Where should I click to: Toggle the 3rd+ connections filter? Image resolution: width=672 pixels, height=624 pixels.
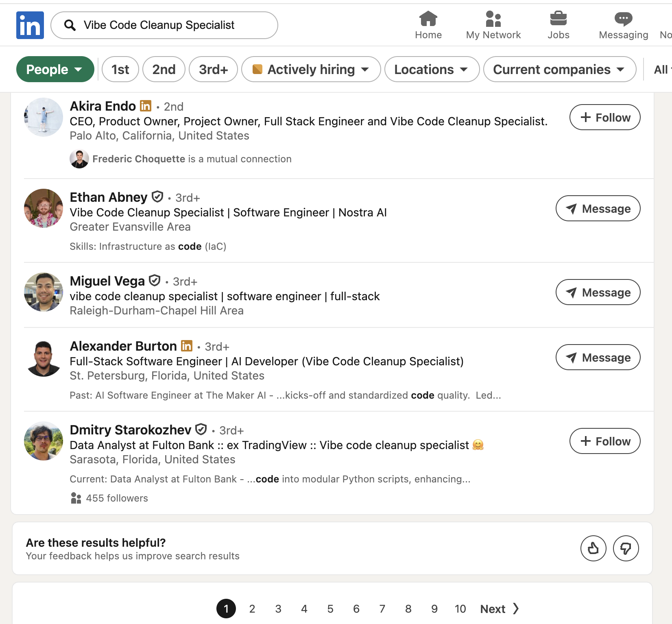[213, 70]
